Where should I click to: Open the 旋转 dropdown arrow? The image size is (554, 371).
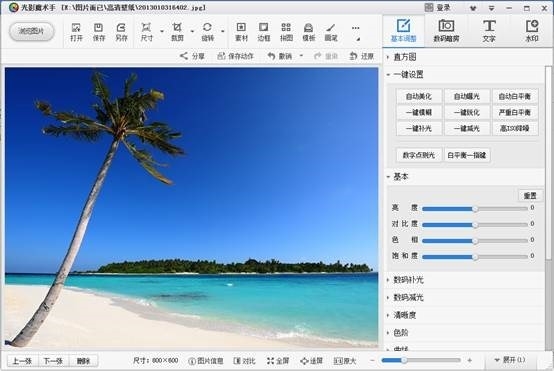click(223, 31)
